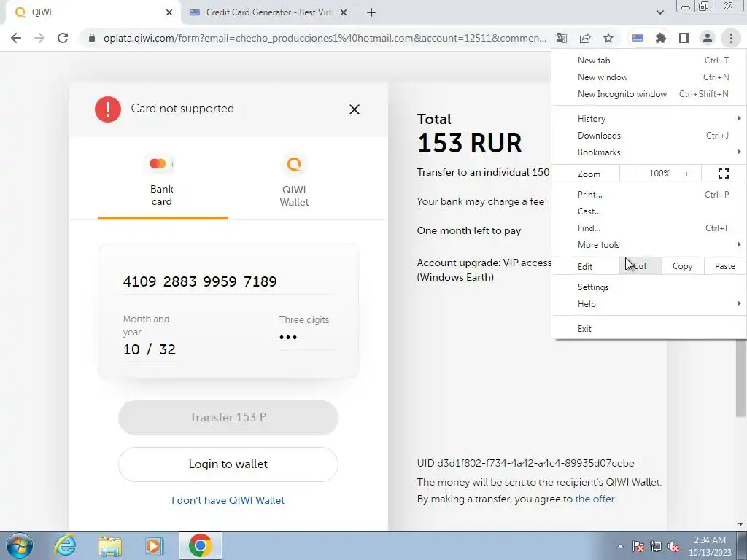Screen dimensions: 747x560
Task: Choose New window menu item
Action: (x=649, y=77)
